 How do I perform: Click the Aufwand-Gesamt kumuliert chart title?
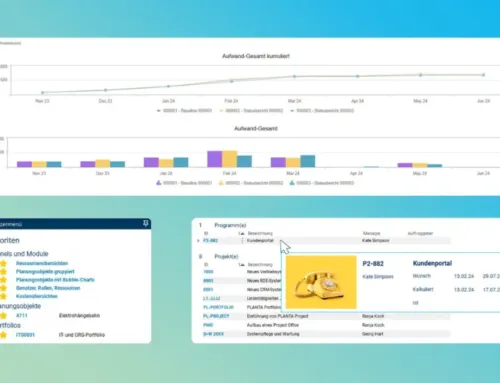256,56
